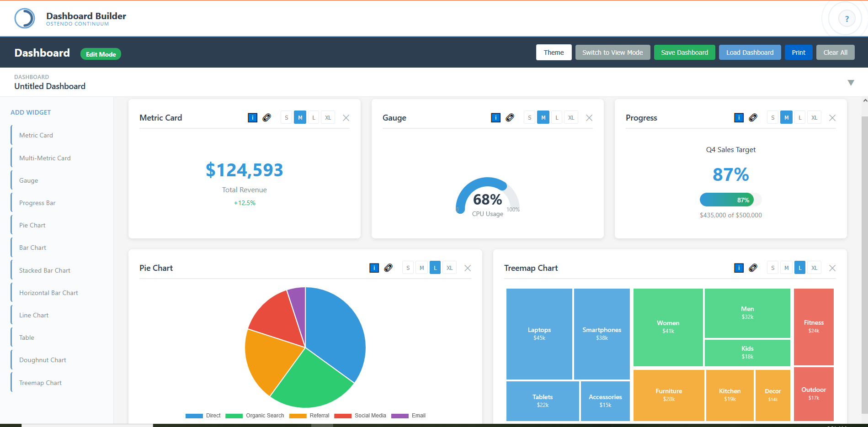The width and height of the screenshot is (868, 427).
Task: Switch to View Mode
Action: [x=612, y=52]
